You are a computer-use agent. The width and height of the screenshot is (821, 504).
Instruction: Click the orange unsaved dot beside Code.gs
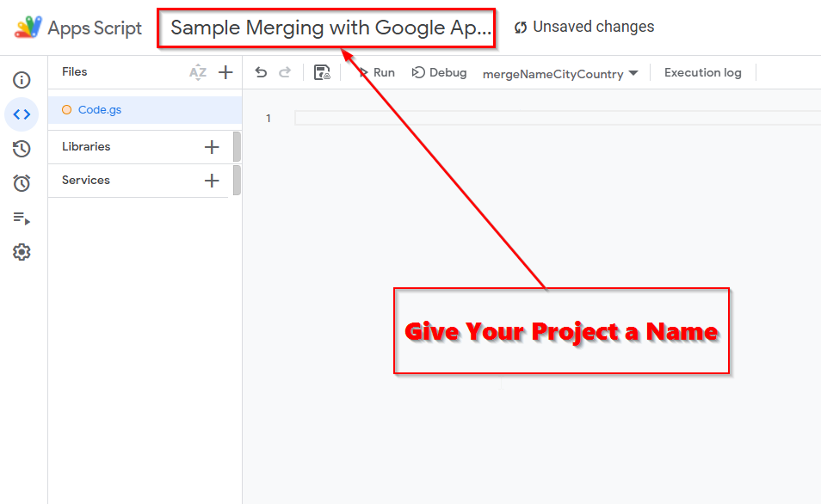click(66, 110)
